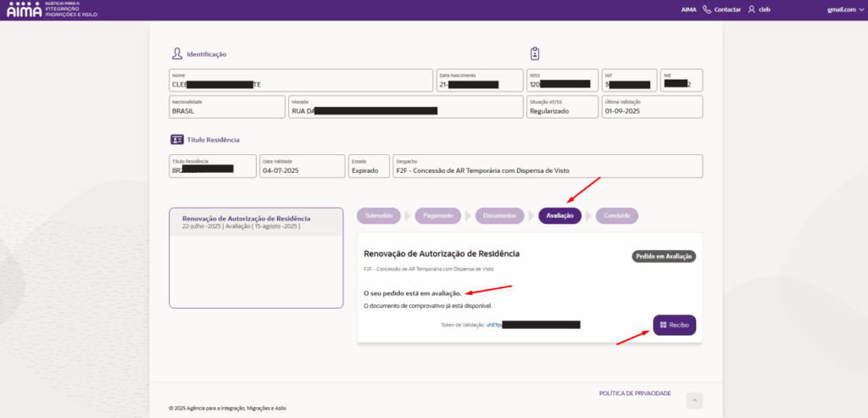This screenshot has width=868, height=418.
Task: Select the Avaliação step
Action: click(x=559, y=215)
